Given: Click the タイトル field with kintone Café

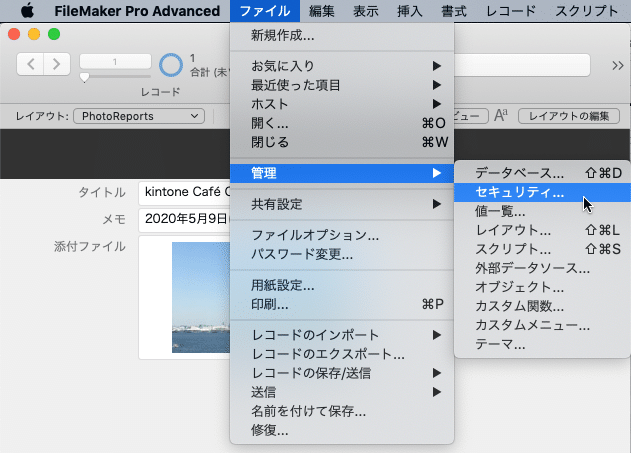Looking at the screenshot, I should point(185,193).
